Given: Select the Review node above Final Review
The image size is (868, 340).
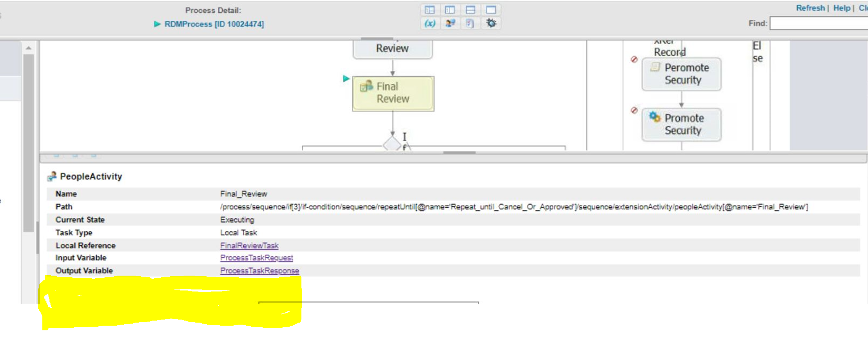Looking at the screenshot, I should coord(393,49).
